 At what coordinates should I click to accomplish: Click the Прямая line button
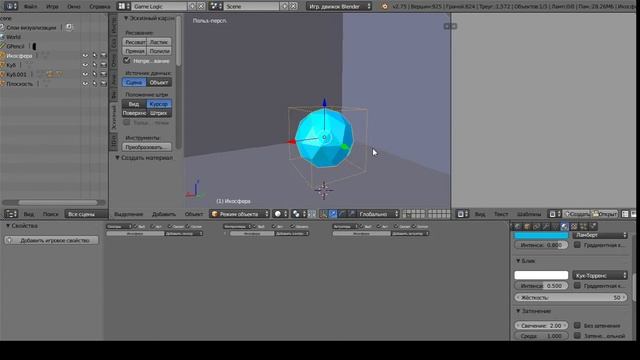(x=135, y=51)
